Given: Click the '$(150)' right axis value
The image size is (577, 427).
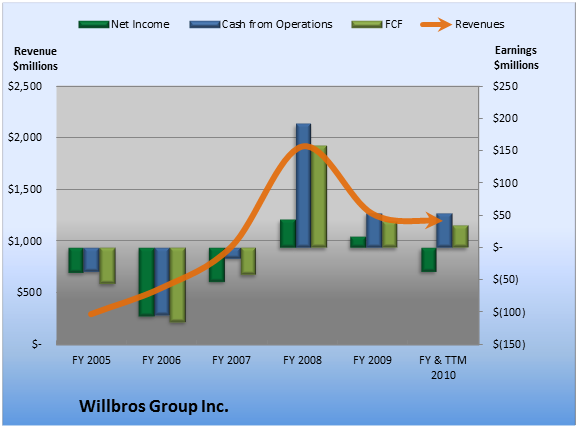Looking at the screenshot, I should 509,344.
